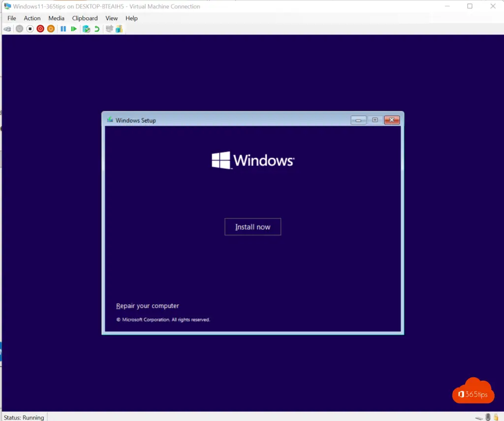This screenshot has height=421, width=504.
Task: Click the grey Start VM icon
Action: [x=19, y=29]
